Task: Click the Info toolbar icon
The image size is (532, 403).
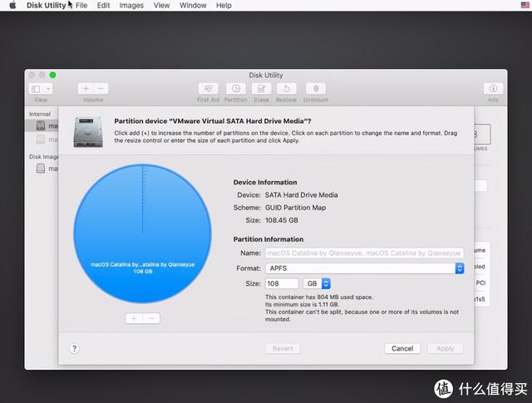Action: [493, 89]
